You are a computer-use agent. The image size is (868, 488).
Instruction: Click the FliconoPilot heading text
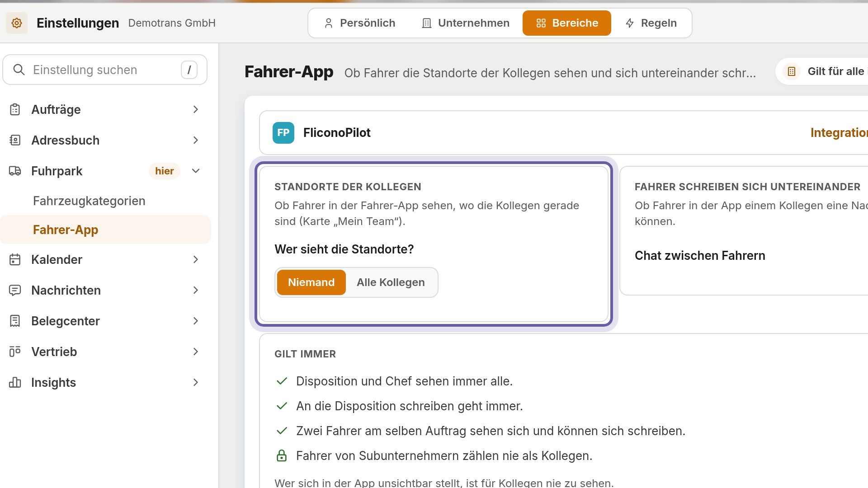(337, 133)
